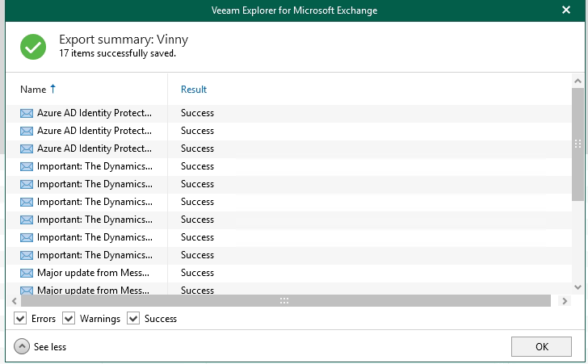Image resolution: width=588 pixels, height=364 pixels.
Task: Click the vertical scrollbar thumb
Action: (x=577, y=144)
